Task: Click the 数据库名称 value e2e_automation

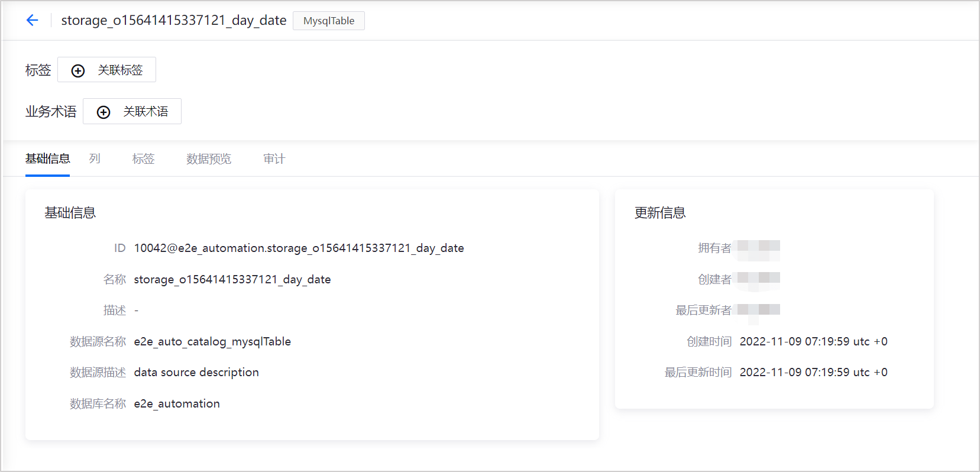Action: click(x=177, y=403)
